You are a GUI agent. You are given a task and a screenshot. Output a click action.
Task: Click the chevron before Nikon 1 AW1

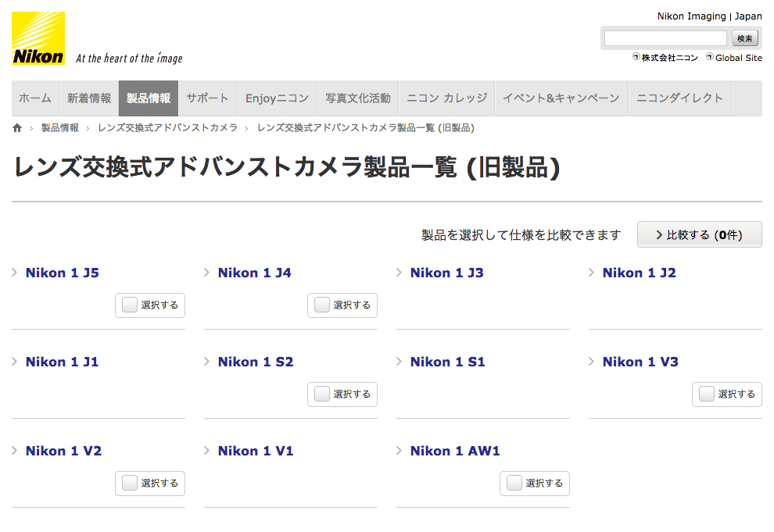(x=400, y=451)
